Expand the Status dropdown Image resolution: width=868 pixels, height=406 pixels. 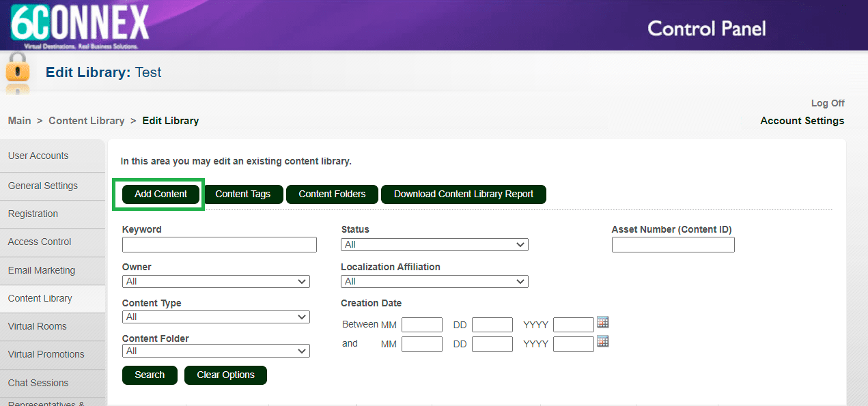[434, 244]
